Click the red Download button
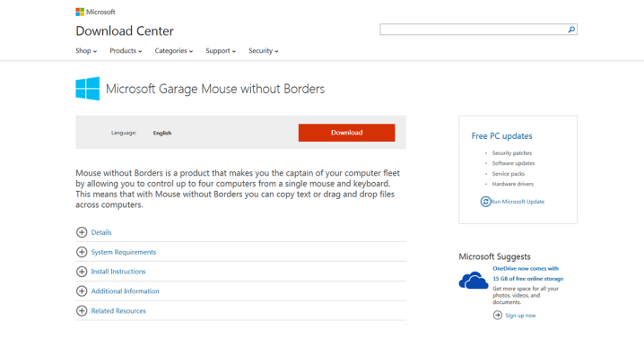This screenshot has height=338, width=644. point(346,133)
